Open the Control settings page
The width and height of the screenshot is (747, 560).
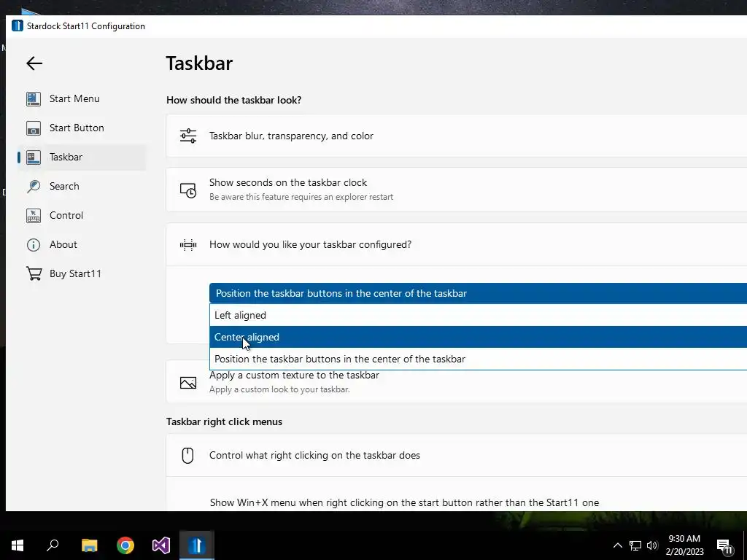coord(82,215)
